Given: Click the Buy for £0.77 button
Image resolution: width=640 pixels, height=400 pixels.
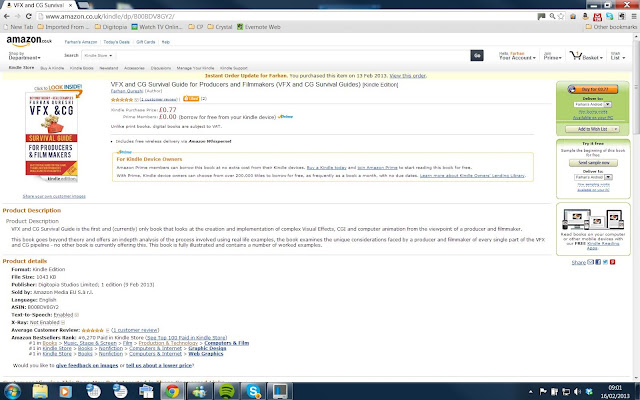Looking at the screenshot, I should (x=593, y=89).
